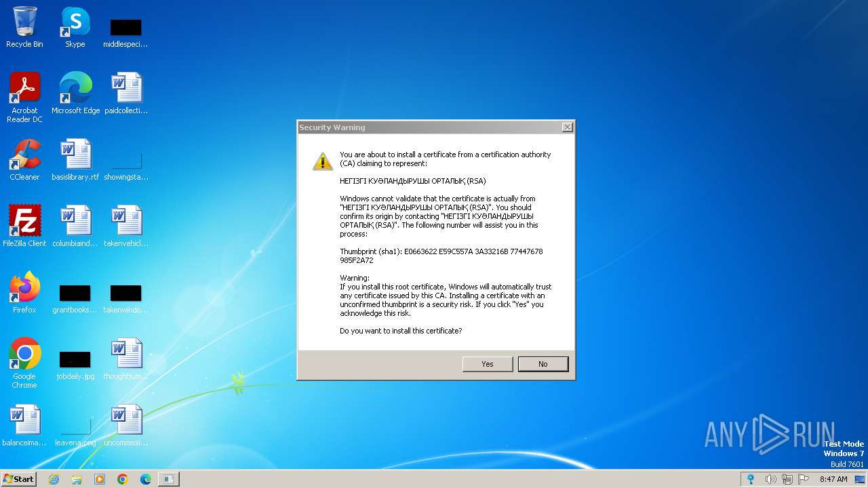Click the tray help question-mark icon

coord(751,479)
